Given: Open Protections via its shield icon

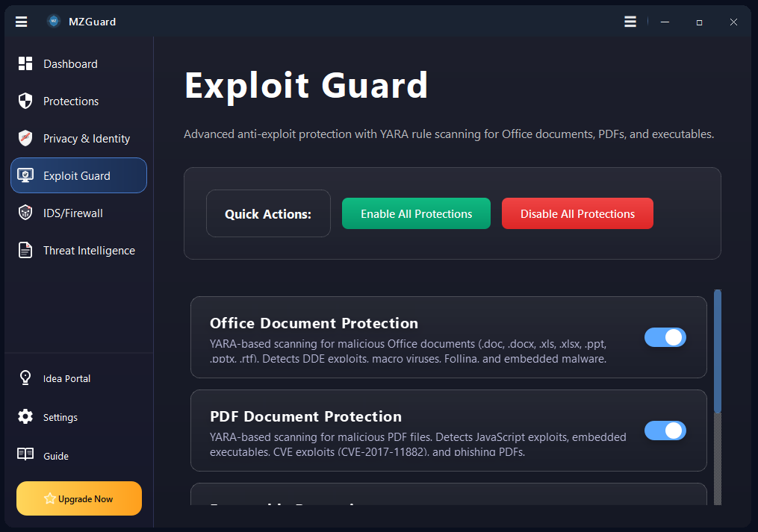Looking at the screenshot, I should pyautogui.click(x=25, y=101).
